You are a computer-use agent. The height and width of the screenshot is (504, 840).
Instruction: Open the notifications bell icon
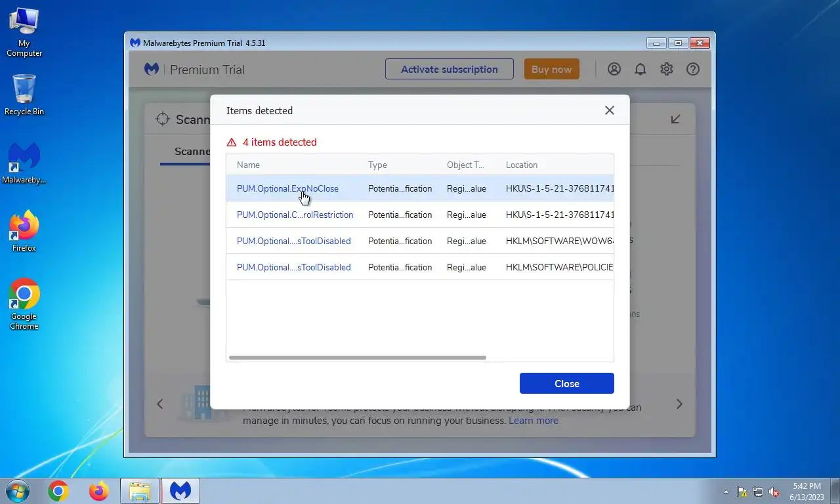coord(640,69)
